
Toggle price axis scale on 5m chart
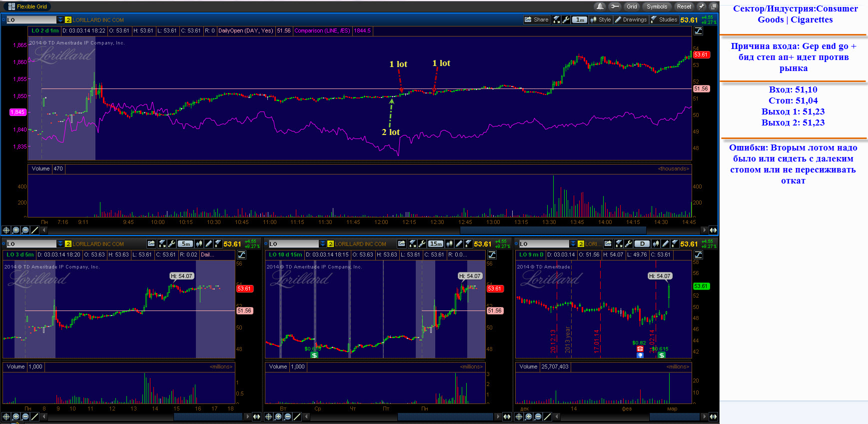click(x=242, y=254)
